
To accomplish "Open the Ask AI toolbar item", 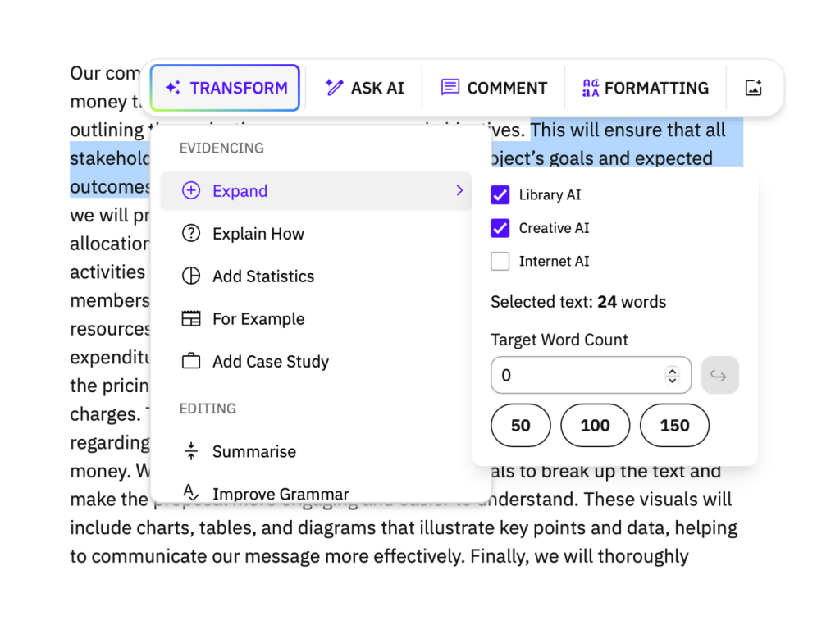I will pyautogui.click(x=365, y=88).
